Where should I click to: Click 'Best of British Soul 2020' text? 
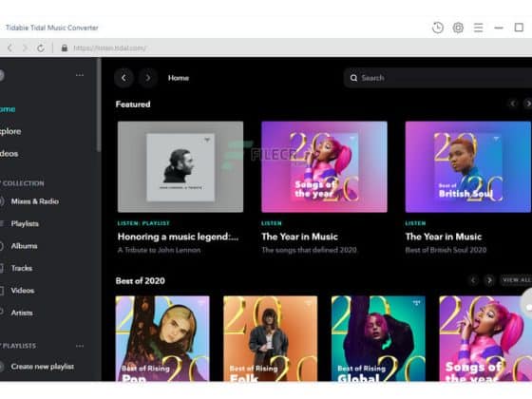click(446, 251)
